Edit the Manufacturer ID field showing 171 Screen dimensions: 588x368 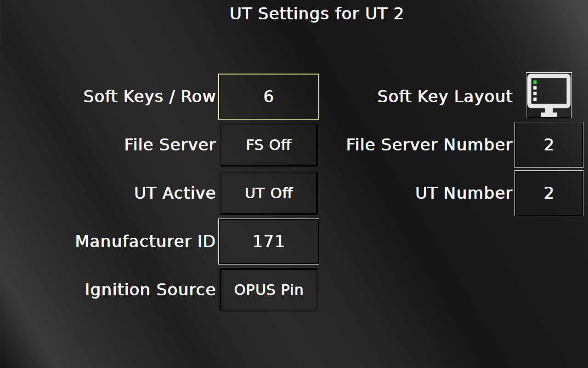point(268,241)
